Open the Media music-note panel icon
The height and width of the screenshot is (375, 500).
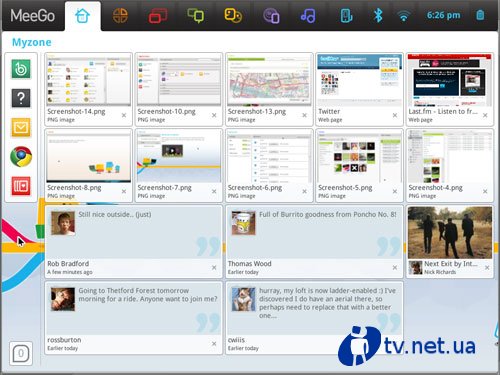click(x=308, y=16)
